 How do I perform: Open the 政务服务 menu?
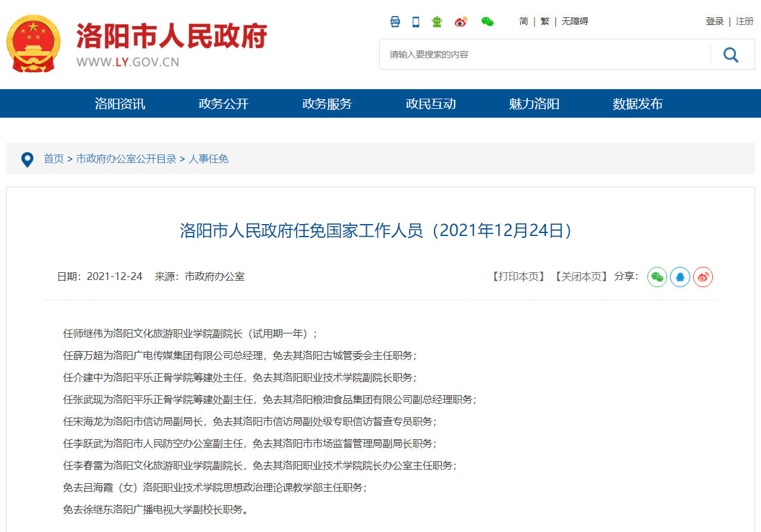point(327,104)
